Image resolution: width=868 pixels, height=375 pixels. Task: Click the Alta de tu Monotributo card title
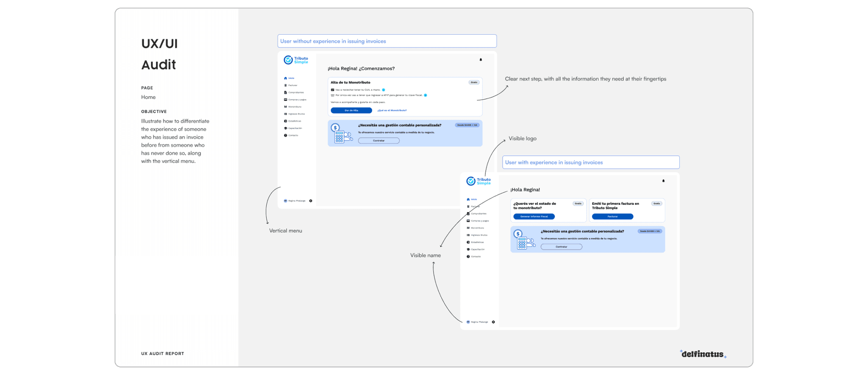pyautogui.click(x=351, y=82)
